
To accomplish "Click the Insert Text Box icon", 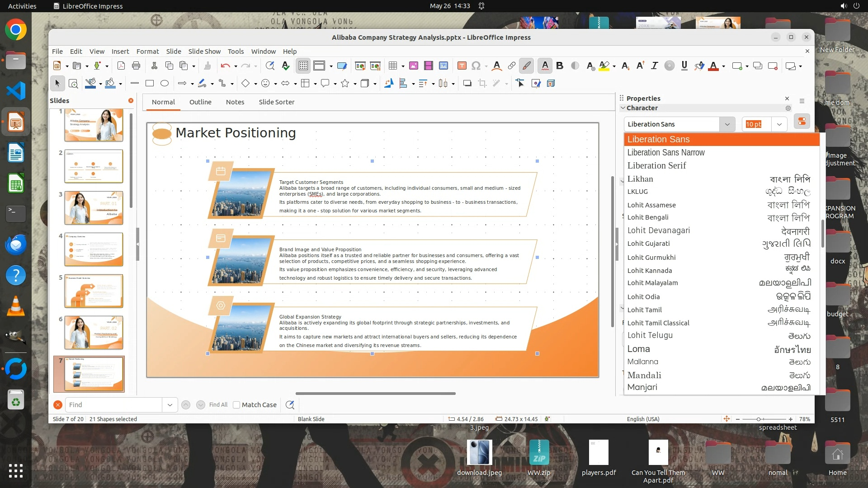I will point(462,66).
